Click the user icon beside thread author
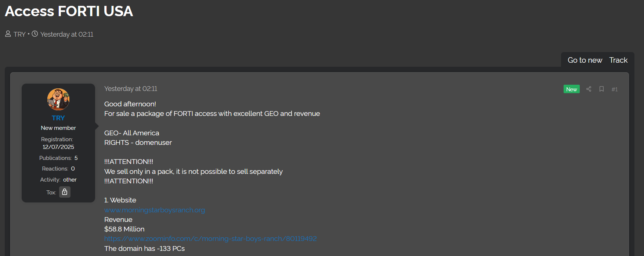Image resolution: width=644 pixels, height=256 pixels. [8, 34]
